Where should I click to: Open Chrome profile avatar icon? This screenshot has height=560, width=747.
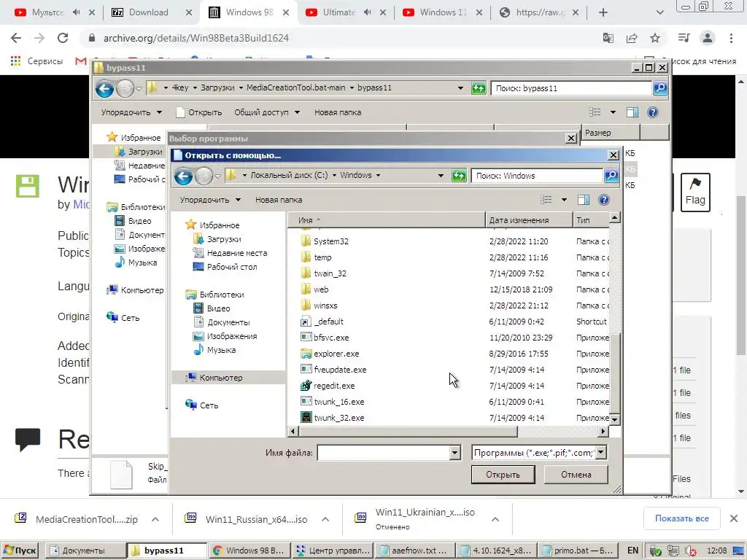click(708, 38)
